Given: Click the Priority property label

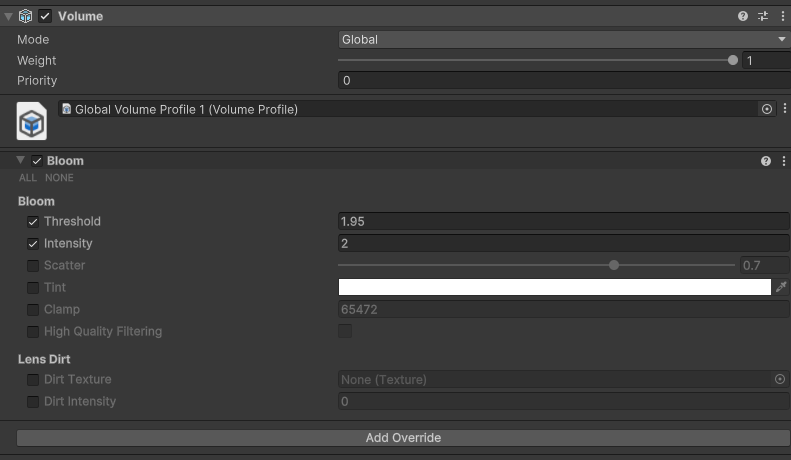Looking at the screenshot, I should [37, 81].
